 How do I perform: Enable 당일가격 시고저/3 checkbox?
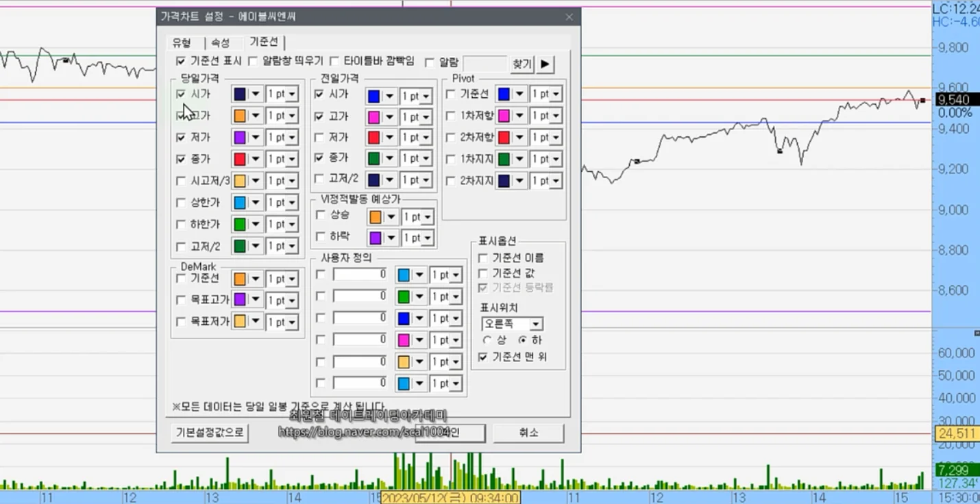click(181, 181)
